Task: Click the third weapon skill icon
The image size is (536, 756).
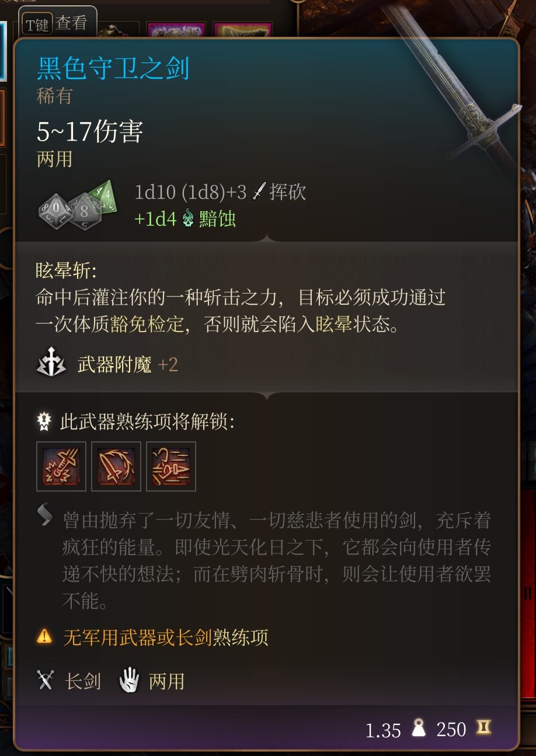Action: pyautogui.click(x=171, y=466)
